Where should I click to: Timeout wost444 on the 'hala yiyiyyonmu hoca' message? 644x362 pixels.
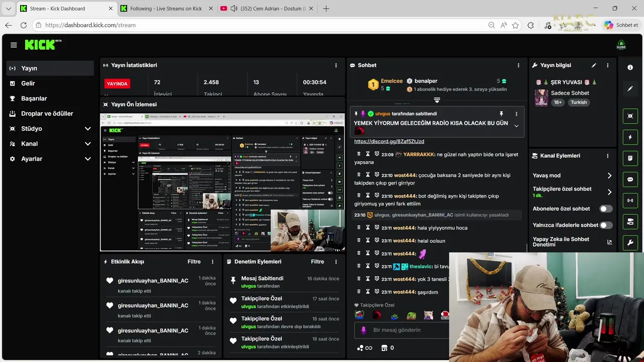pyautogui.click(x=368, y=227)
